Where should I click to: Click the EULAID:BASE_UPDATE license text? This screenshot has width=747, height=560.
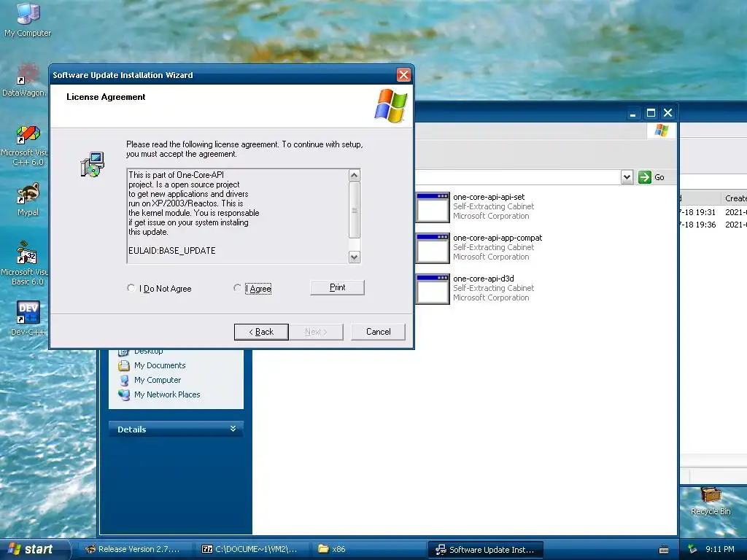pyautogui.click(x=172, y=251)
